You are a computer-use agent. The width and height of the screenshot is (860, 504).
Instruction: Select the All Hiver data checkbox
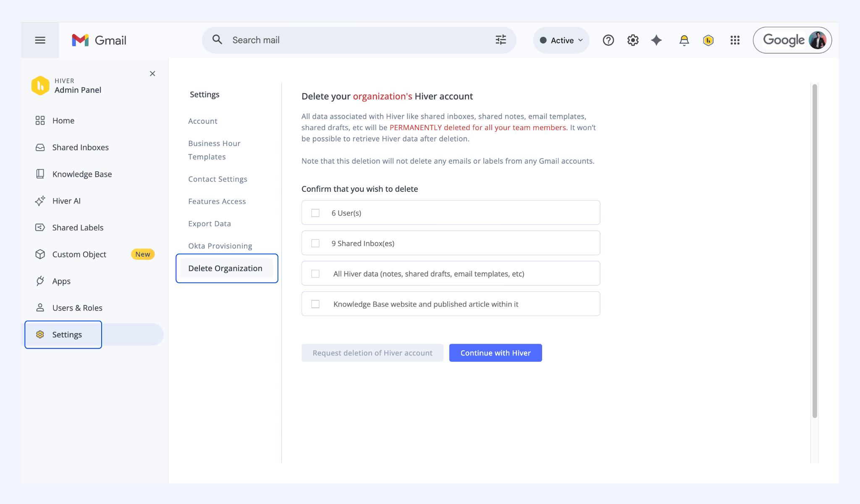[315, 274]
